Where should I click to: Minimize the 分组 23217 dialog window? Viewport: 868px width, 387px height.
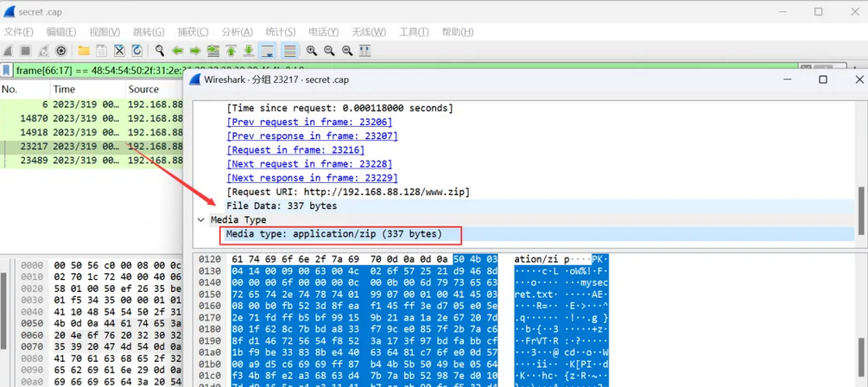[787, 79]
